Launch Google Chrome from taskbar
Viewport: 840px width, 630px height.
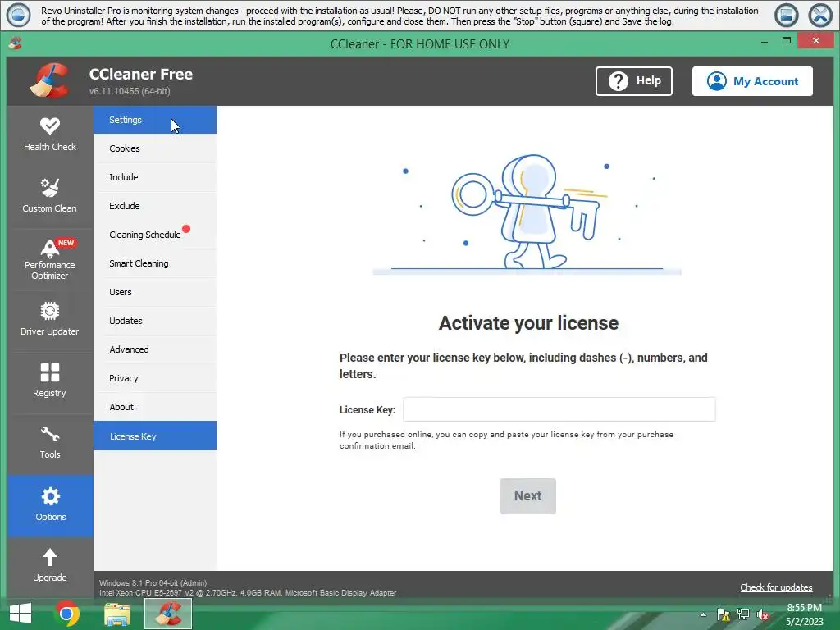tap(67, 614)
